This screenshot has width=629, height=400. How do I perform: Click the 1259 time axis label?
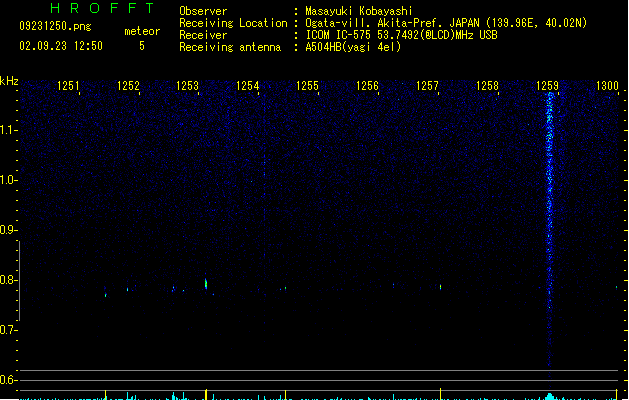click(x=547, y=86)
